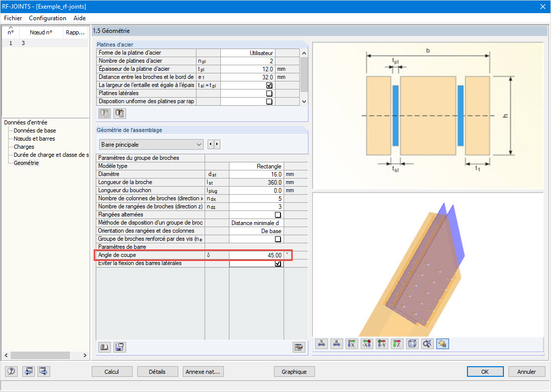The width and height of the screenshot is (551, 392).
Task: Click the save floppy-disk icon under assembly table
Action: point(120,347)
